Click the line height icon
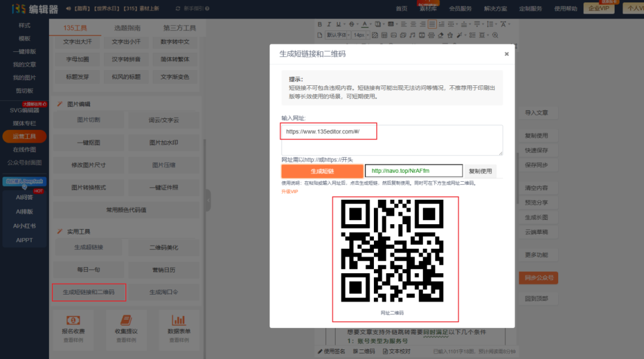 pyautogui.click(x=490, y=24)
